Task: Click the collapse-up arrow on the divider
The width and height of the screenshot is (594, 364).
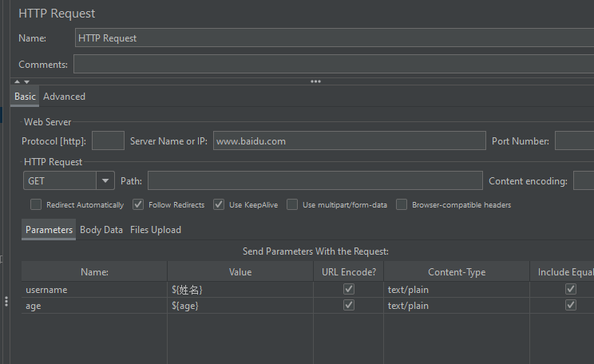Action: point(17,81)
